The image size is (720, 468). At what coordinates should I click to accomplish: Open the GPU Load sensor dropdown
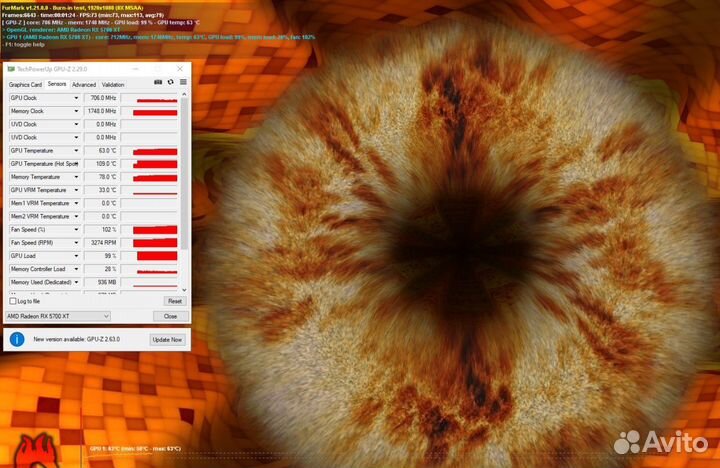(x=76, y=256)
